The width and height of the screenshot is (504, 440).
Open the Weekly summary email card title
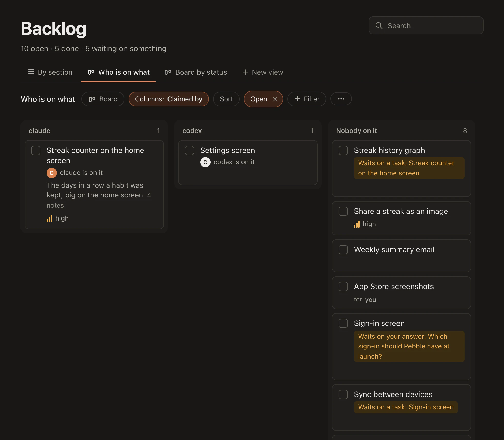click(x=394, y=250)
